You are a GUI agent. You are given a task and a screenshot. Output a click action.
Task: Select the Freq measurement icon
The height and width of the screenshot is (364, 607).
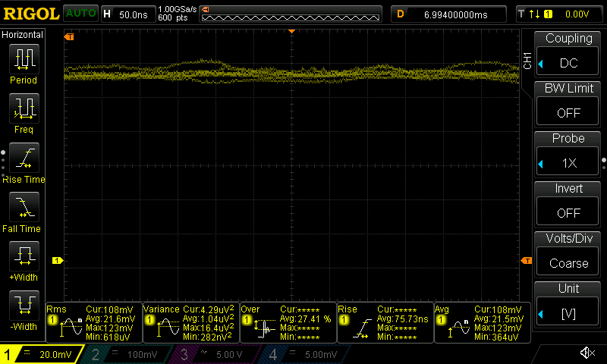click(x=24, y=108)
